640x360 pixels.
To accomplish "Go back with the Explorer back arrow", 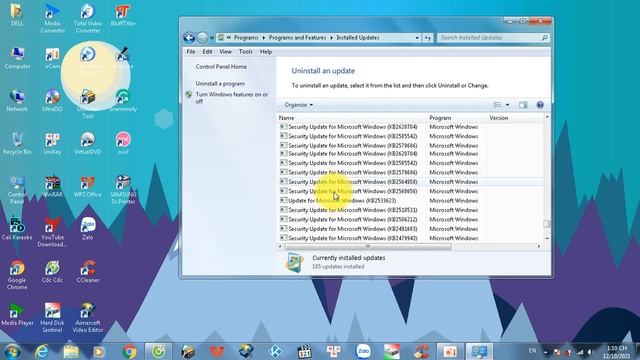I will coord(189,38).
